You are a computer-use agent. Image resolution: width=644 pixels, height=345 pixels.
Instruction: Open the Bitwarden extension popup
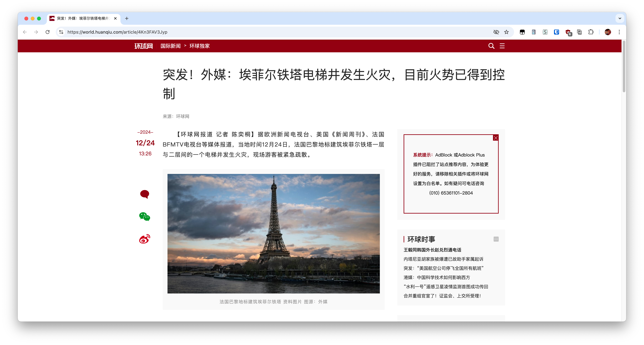(x=556, y=32)
